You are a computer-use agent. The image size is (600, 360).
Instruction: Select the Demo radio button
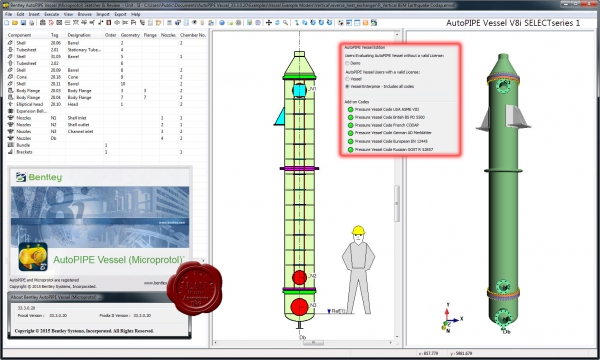347,63
